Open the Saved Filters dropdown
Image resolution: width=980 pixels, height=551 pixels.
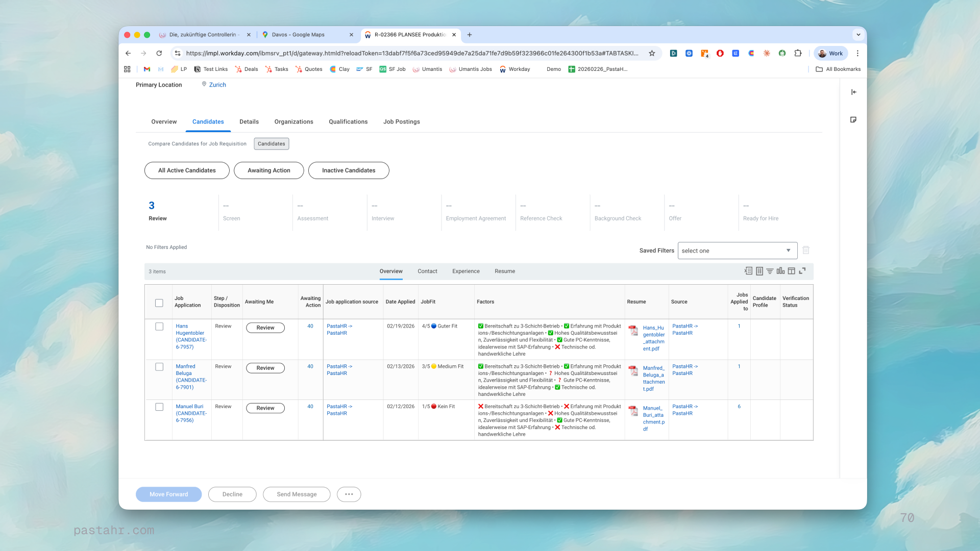pyautogui.click(x=737, y=251)
